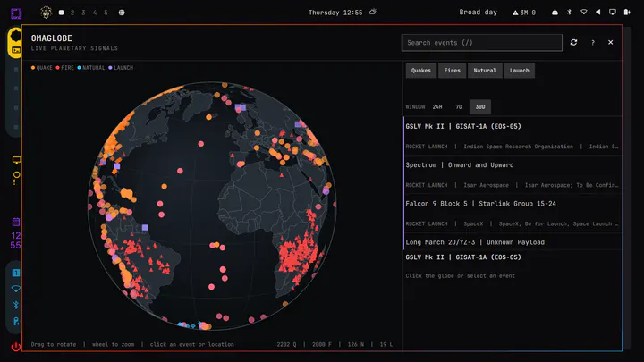The width and height of the screenshot is (644, 362).
Task: Open Bluetooth in the top bar
Action: [569, 13]
